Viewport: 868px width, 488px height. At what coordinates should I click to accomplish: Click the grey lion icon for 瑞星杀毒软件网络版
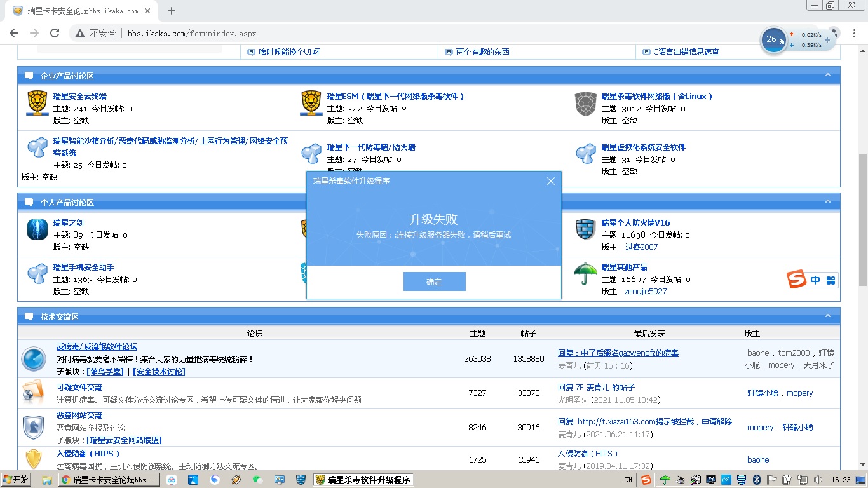[586, 104]
